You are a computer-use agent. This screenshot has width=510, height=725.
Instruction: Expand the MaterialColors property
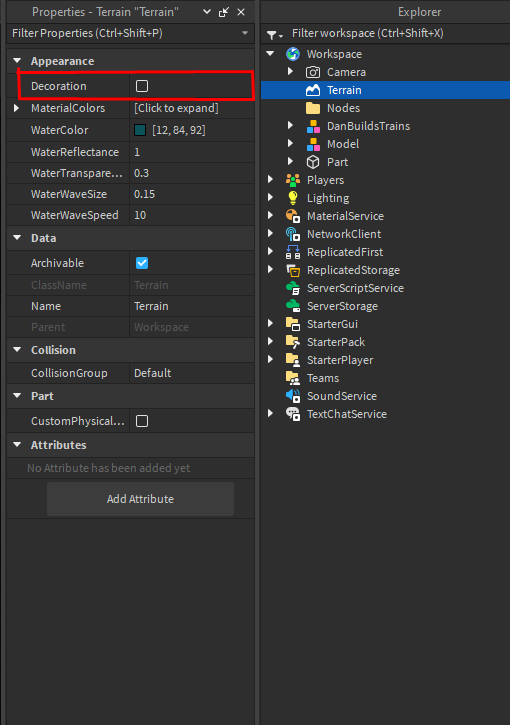[x=17, y=108]
